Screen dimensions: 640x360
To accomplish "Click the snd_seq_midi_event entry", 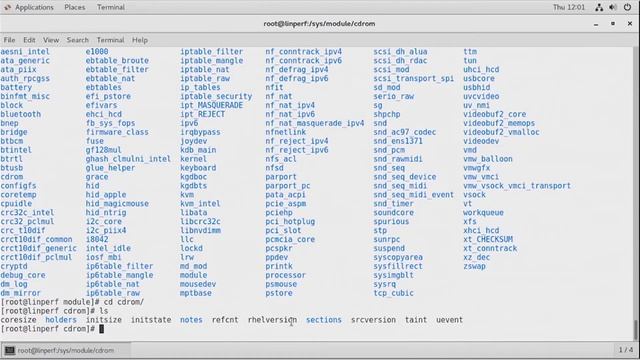I will click(x=413, y=195).
